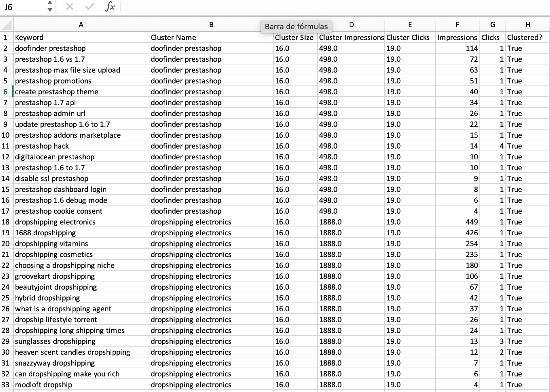Select column H header
This screenshot has width=550, height=392.
click(x=528, y=24)
